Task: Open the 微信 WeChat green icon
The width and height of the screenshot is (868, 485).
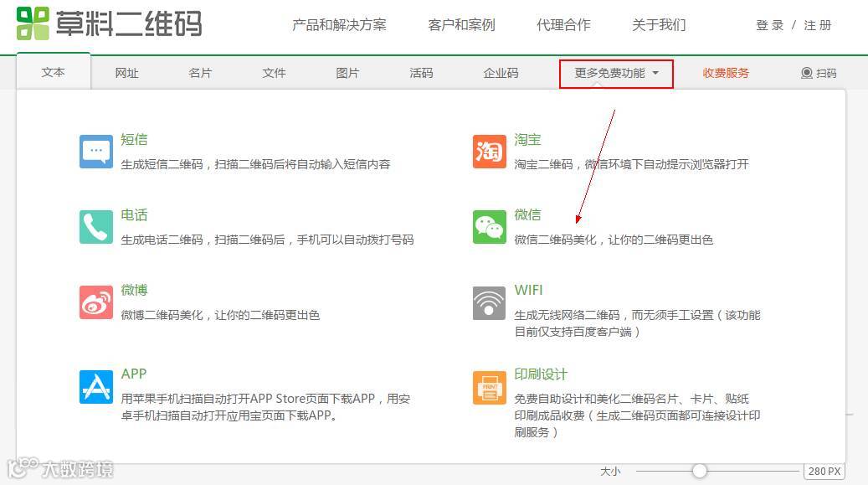Action: click(490, 227)
